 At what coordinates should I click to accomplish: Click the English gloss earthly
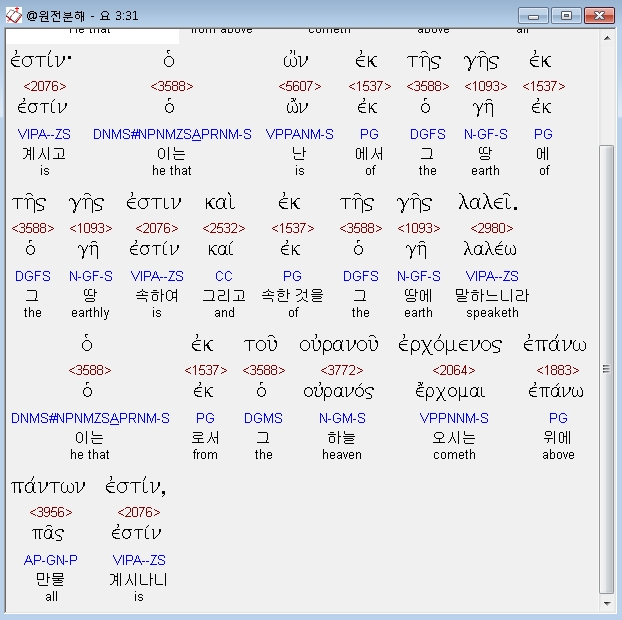click(90, 313)
